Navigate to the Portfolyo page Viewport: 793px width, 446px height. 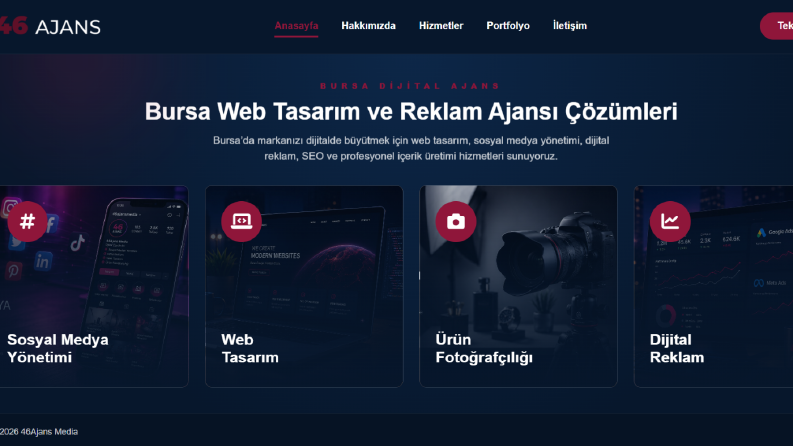point(508,26)
